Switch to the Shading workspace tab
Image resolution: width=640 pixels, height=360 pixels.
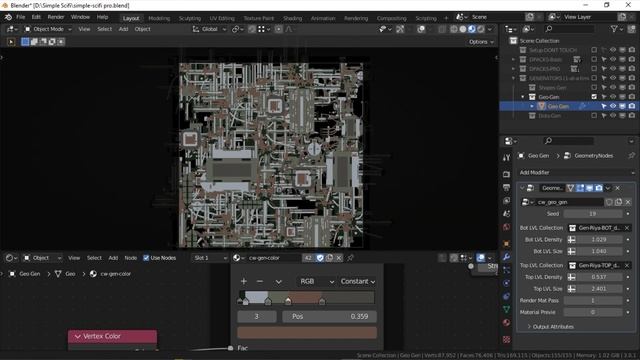(292, 18)
